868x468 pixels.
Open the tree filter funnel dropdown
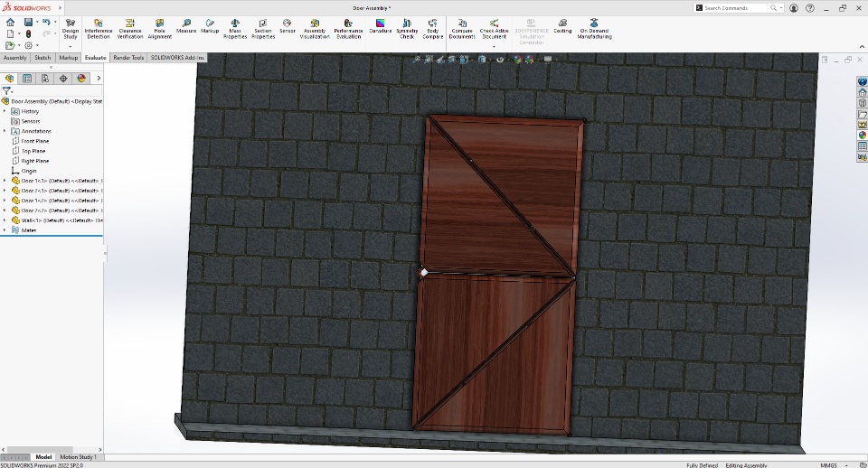click(x=7, y=91)
